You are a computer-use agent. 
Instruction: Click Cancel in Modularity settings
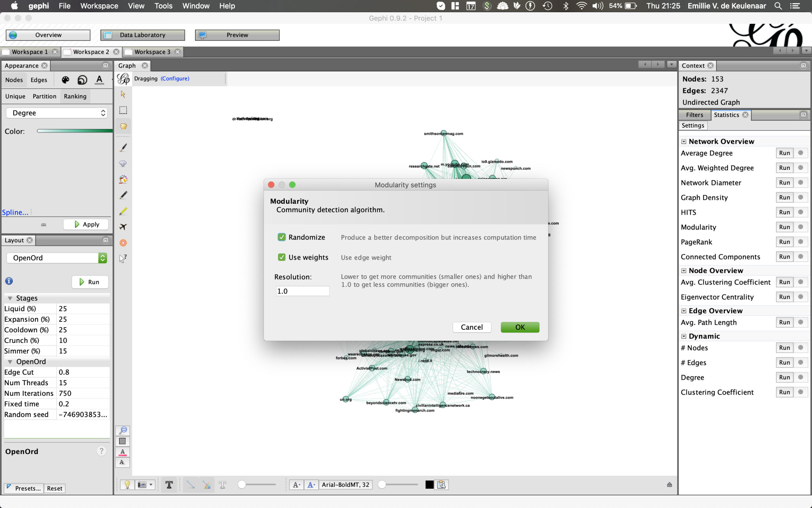pyautogui.click(x=471, y=327)
